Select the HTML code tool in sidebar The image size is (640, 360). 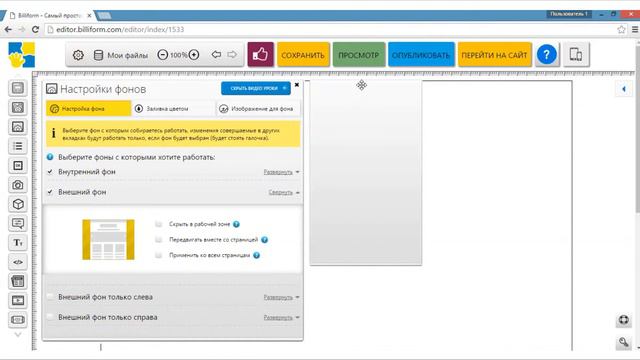click(18, 262)
